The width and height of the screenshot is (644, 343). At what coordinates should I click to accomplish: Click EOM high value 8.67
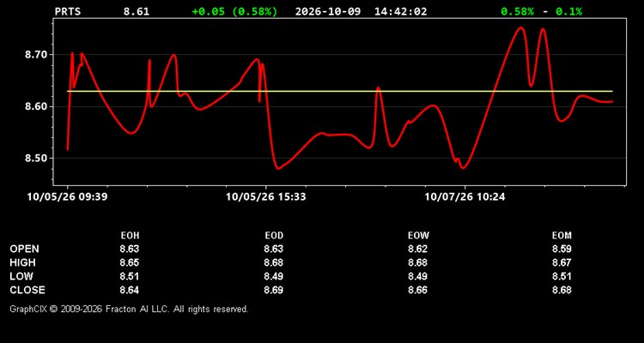(562, 262)
